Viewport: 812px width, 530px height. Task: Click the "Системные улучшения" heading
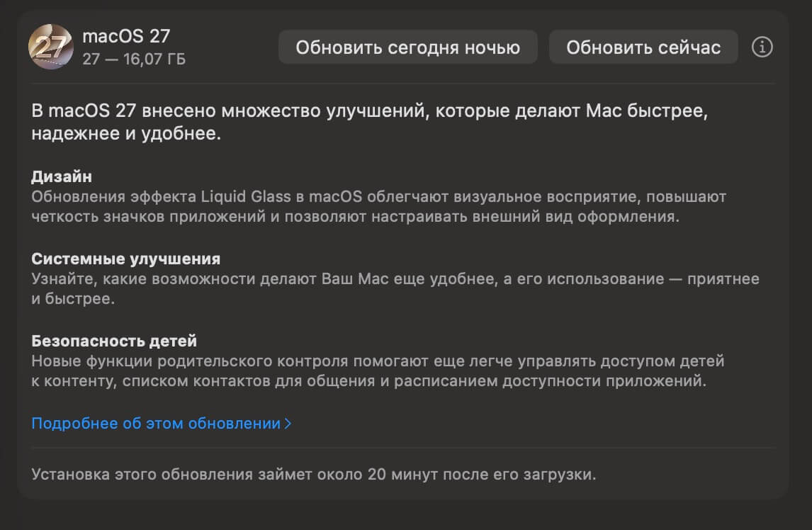click(126, 259)
